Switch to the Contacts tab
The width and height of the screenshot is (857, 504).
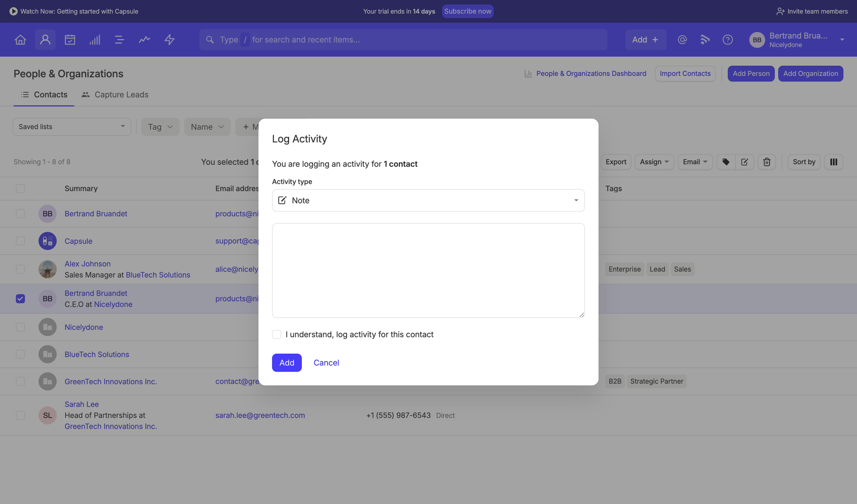(x=44, y=95)
